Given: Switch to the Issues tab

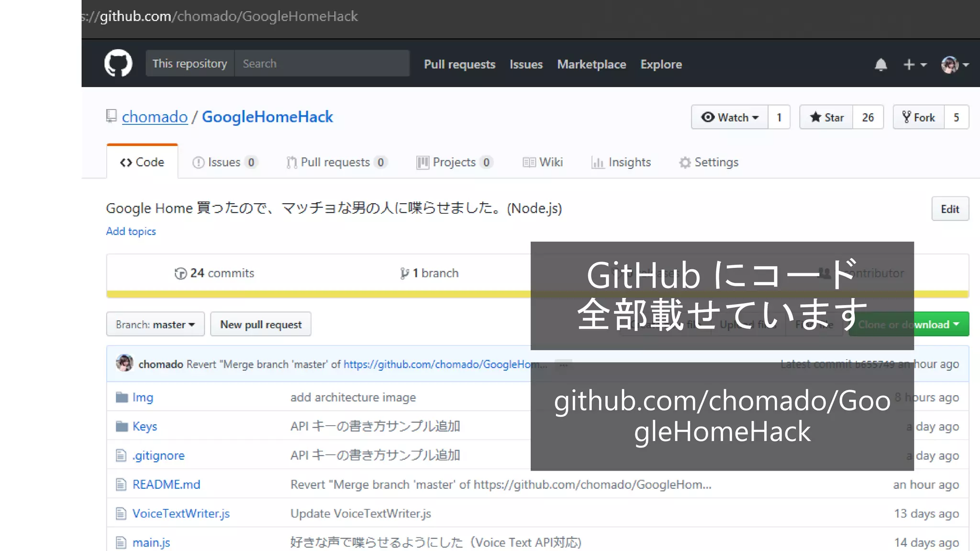Looking at the screenshot, I should pyautogui.click(x=225, y=162).
